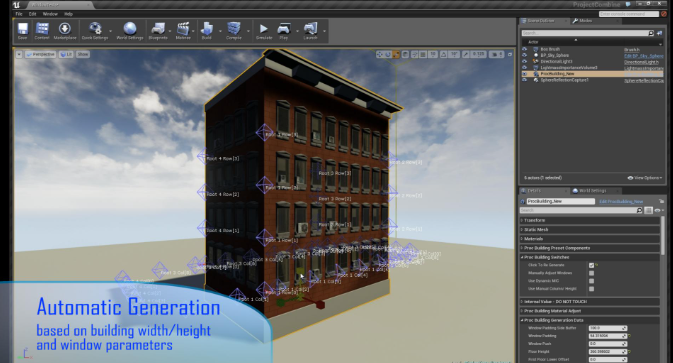
Task: Click the Show button in viewport
Action: coord(83,54)
